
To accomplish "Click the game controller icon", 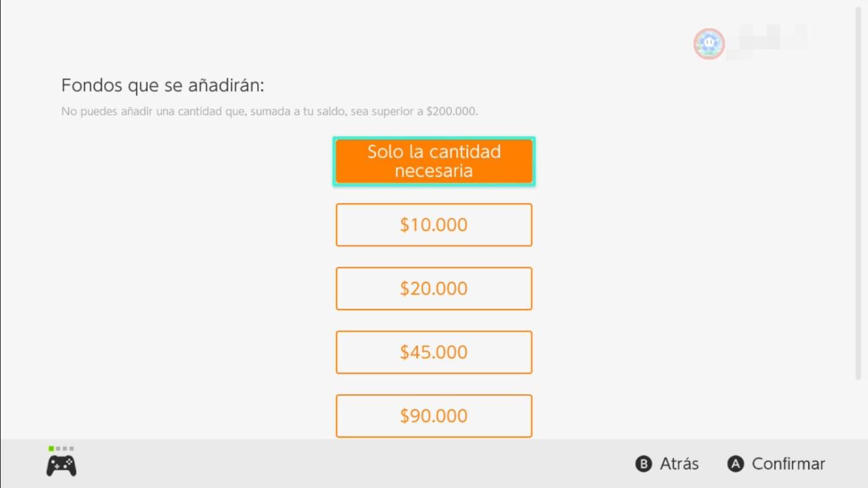I will 61,466.
